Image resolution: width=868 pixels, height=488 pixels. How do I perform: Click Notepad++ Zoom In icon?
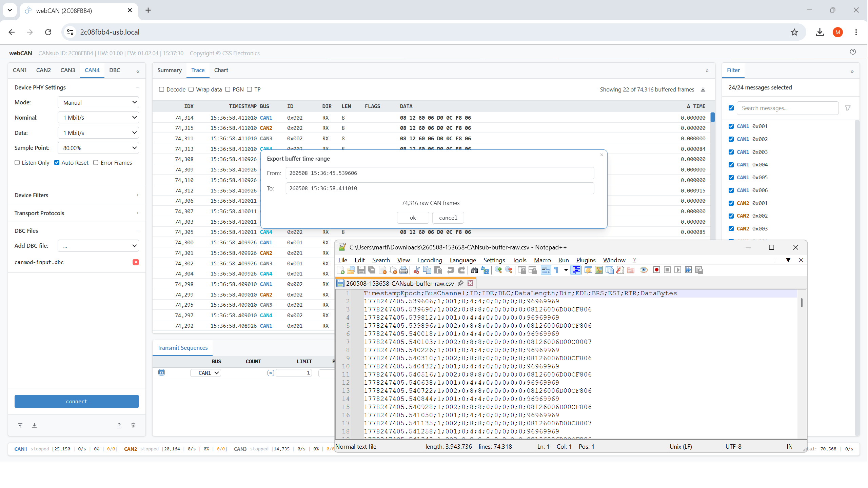[x=498, y=270]
